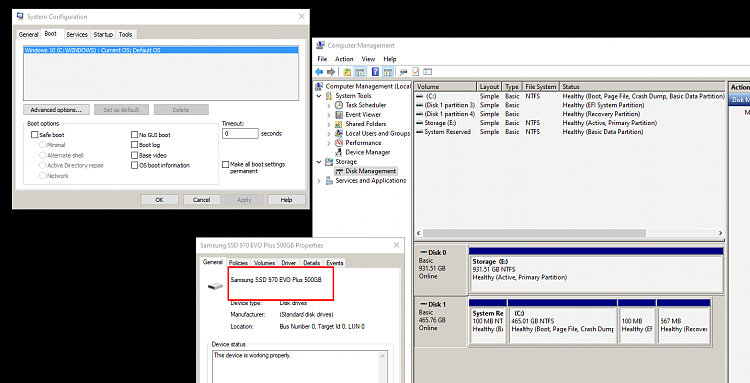
Task: Expand the Services and Applications node
Action: point(319,181)
